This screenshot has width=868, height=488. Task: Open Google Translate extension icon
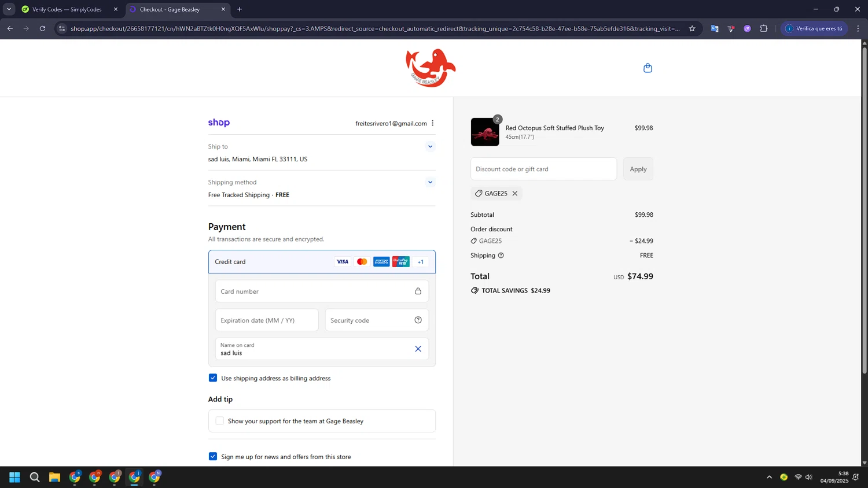[x=715, y=28]
